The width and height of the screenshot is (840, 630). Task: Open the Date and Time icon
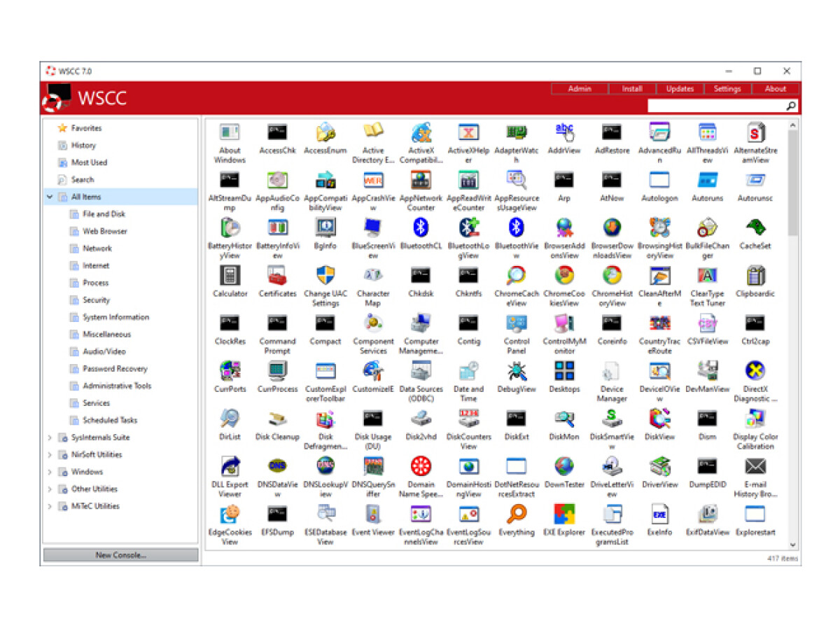click(x=468, y=370)
